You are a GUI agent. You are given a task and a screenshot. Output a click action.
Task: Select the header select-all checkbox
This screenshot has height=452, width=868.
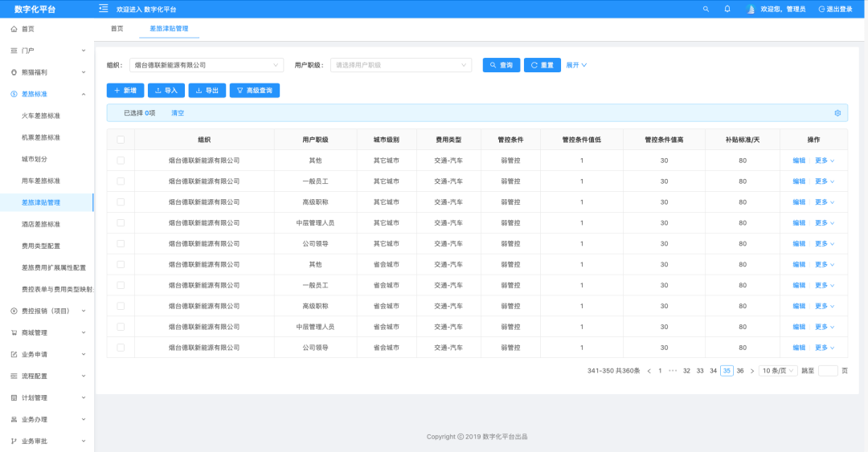pyautogui.click(x=121, y=140)
